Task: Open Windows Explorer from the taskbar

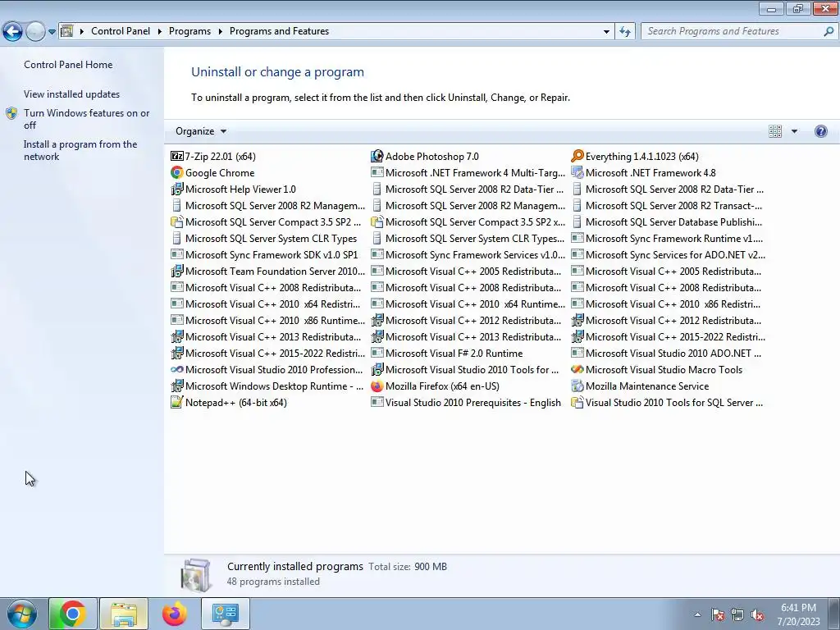Action: [124, 614]
